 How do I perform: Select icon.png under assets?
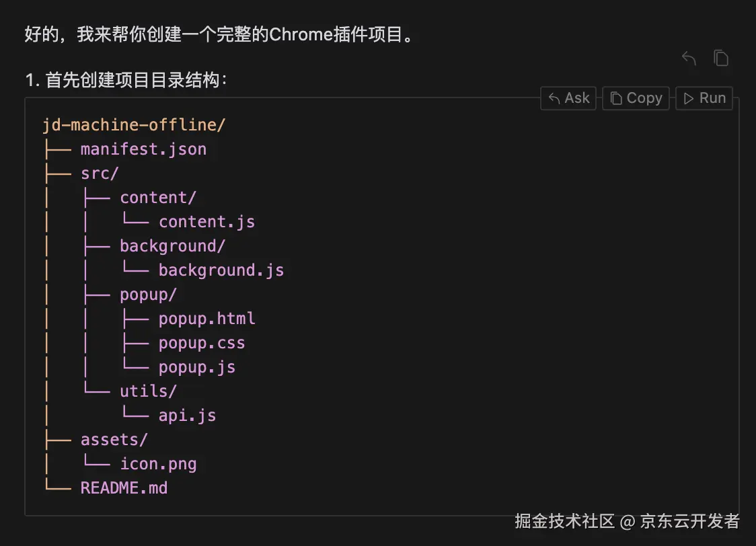[x=158, y=464]
